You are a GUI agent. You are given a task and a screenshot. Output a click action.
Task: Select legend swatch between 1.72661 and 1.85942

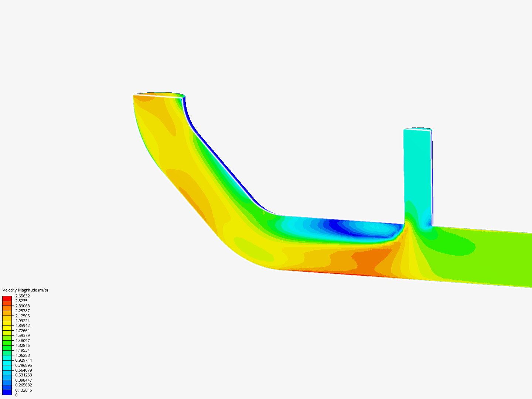pyautogui.click(x=7, y=328)
